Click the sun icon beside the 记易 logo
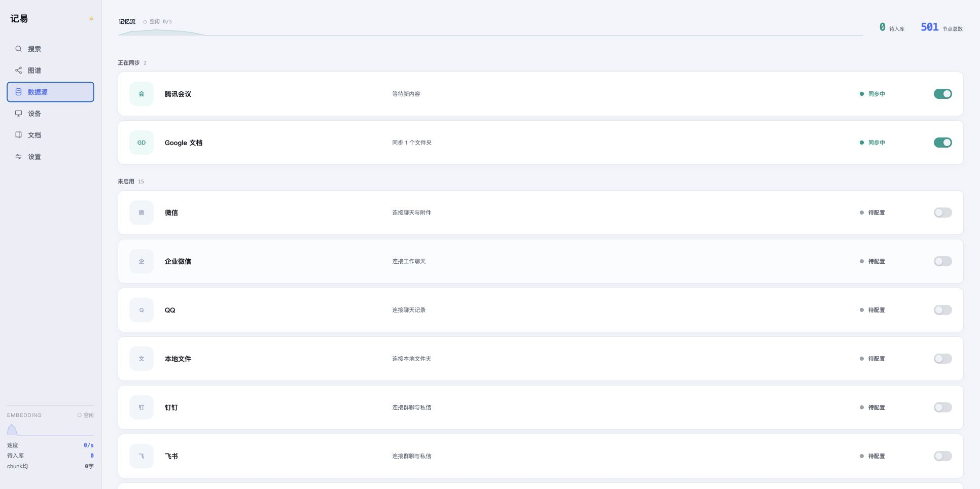 click(x=91, y=19)
